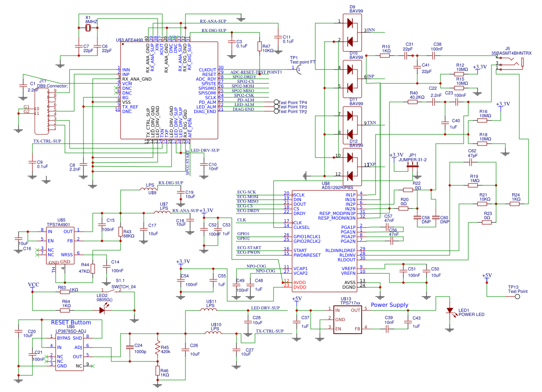Click the 'Test point FT' label
Screen dimensions: 542x392
(302, 62)
